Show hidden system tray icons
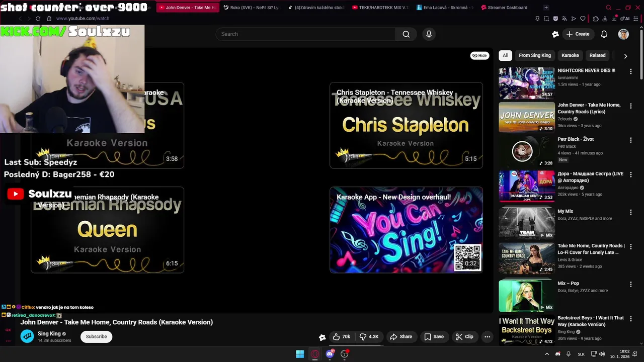 click(x=547, y=354)
